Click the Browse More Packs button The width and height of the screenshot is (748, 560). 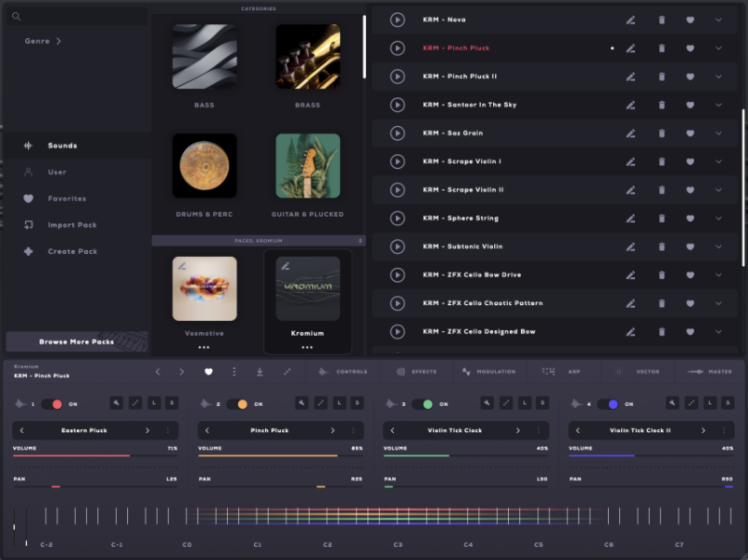pos(78,342)
